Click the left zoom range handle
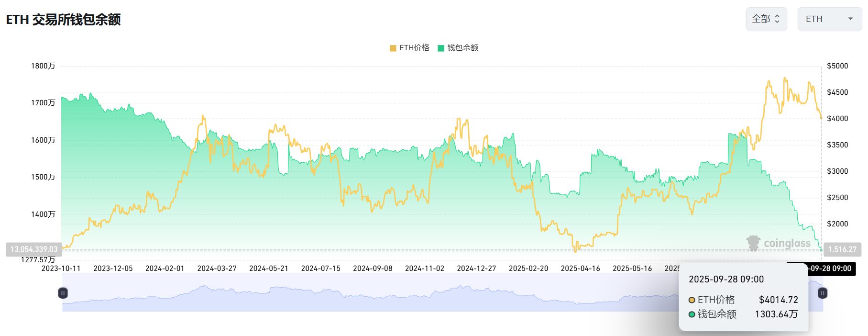This screenshot has width=868, height=336. pos(63,293)
